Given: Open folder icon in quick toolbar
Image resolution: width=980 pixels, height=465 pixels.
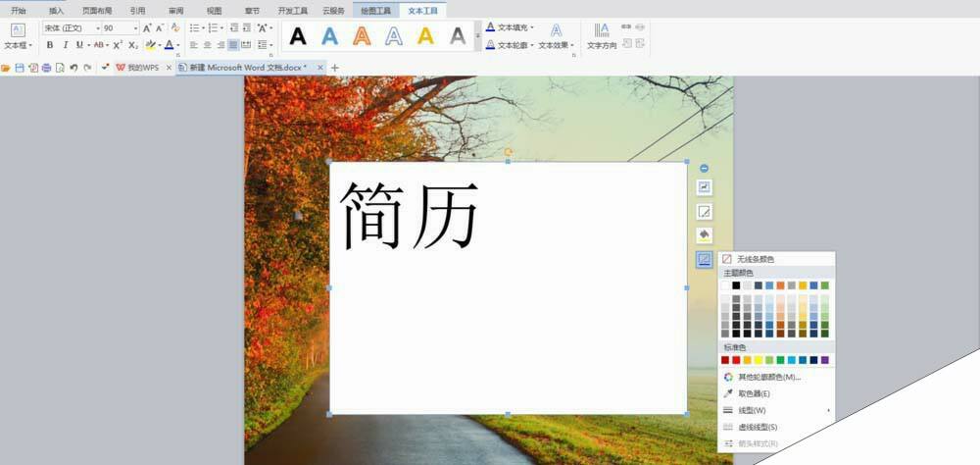Looking at the screenshot, I should pyautogui.click(x=6, y=68).
